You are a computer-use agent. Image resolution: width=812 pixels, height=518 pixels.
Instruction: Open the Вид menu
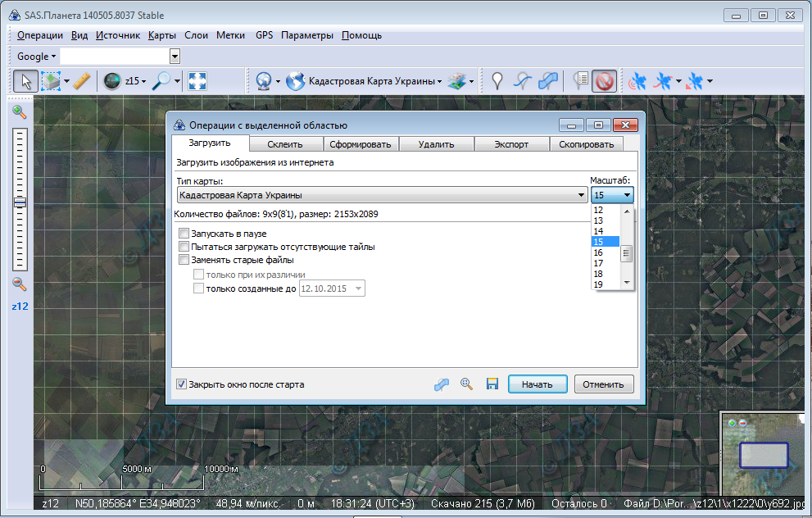coord(79,35)
